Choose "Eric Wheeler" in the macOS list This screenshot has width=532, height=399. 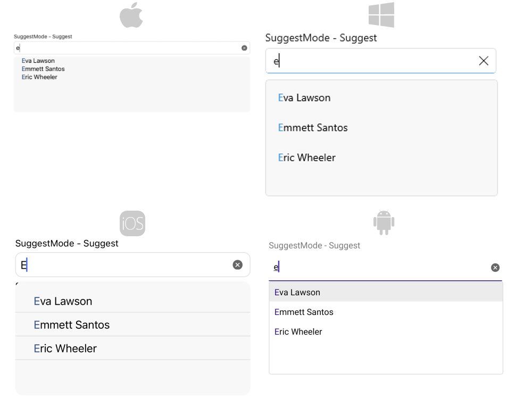point(41,77)
